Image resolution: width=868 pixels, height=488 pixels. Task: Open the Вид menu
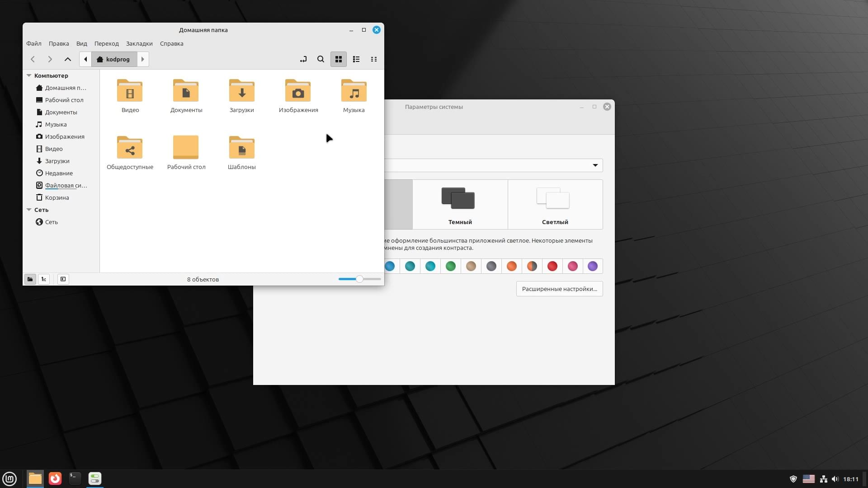[82, 44]
